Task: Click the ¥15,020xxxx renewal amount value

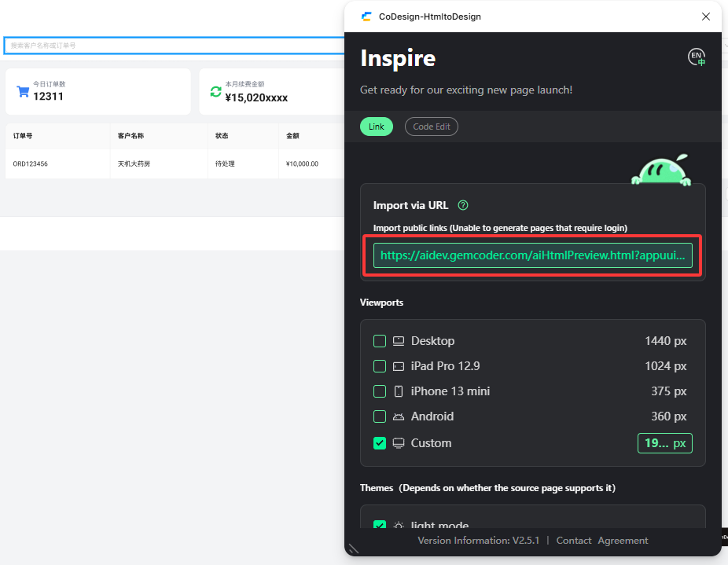Action: click(256, 97)
